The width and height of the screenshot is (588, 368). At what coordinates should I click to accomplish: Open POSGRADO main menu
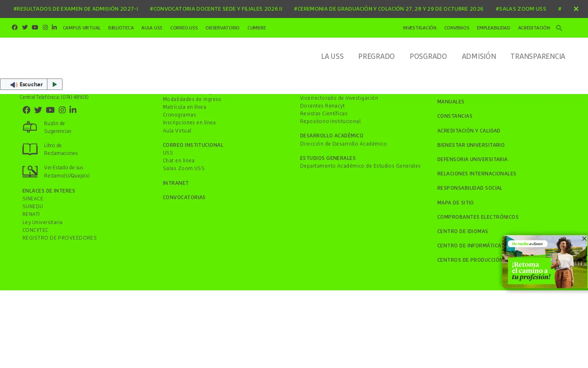[428, 56]
